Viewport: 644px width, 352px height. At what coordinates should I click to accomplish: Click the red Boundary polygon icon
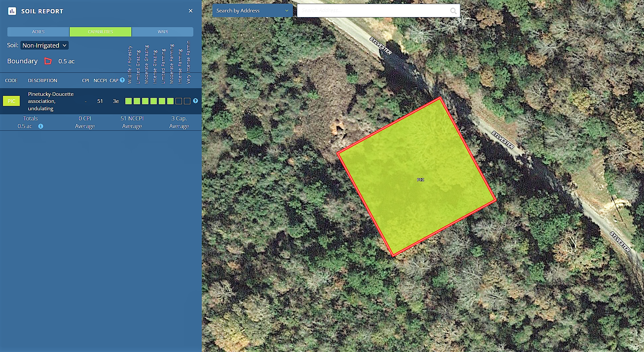point(48,61)
